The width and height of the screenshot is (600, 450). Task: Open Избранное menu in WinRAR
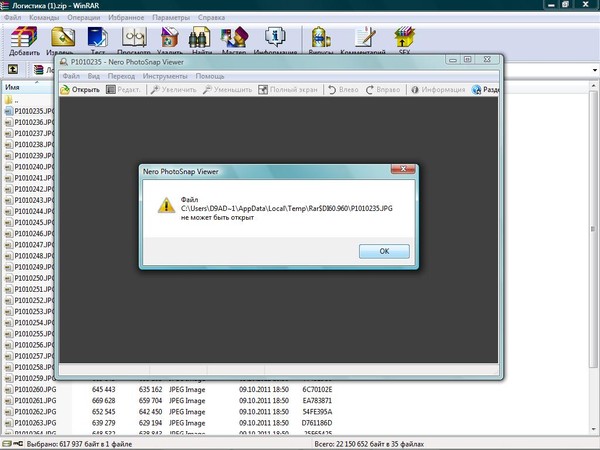[126, 18]
